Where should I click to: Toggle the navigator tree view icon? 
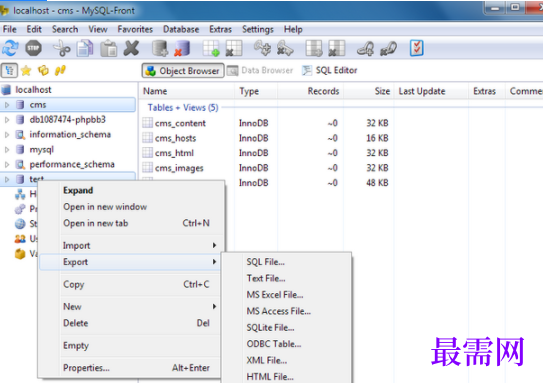(x=9, y=71)
